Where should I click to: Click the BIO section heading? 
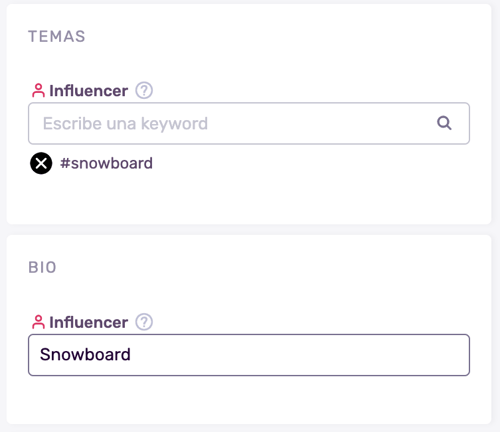[x=42, y=267]
